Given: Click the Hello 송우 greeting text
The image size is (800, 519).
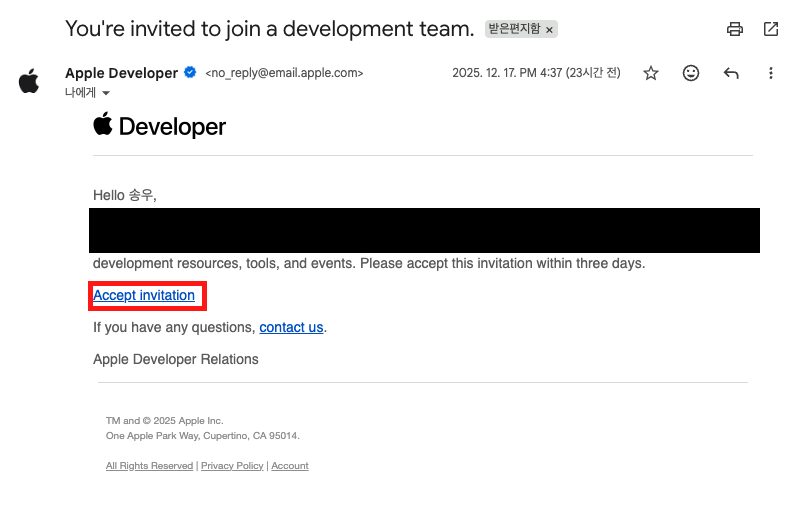Looking at the screenshot, I should tap(124, 195).
